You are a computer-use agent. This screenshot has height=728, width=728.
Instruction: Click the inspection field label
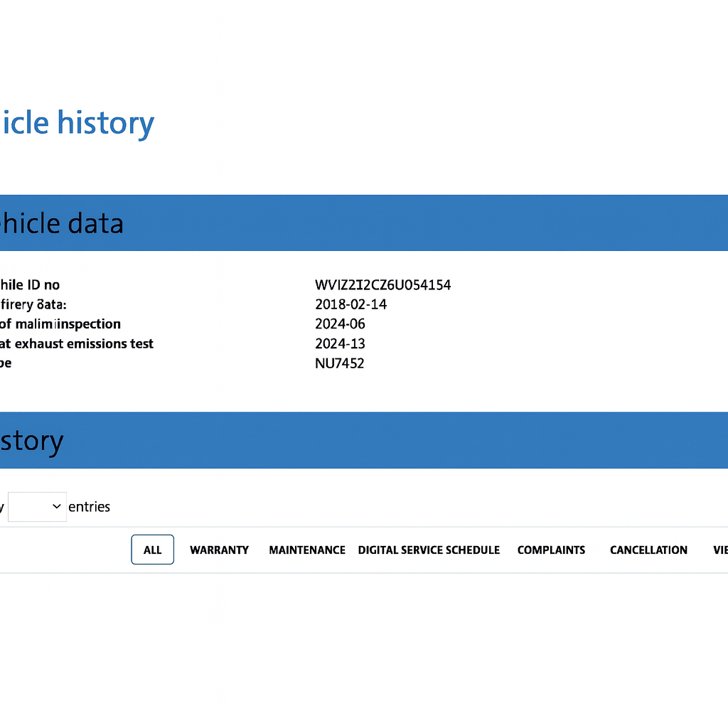click(x=60, y=324)
